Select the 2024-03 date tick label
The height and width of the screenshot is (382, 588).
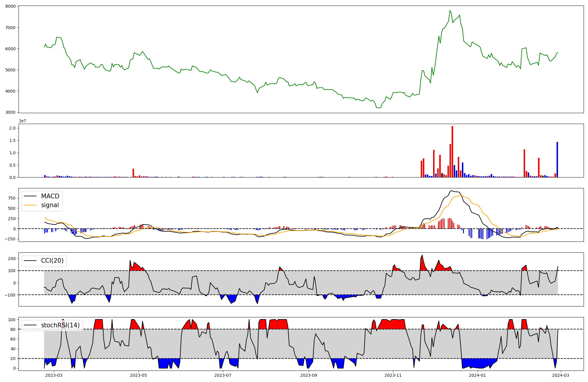coord(561,375)
